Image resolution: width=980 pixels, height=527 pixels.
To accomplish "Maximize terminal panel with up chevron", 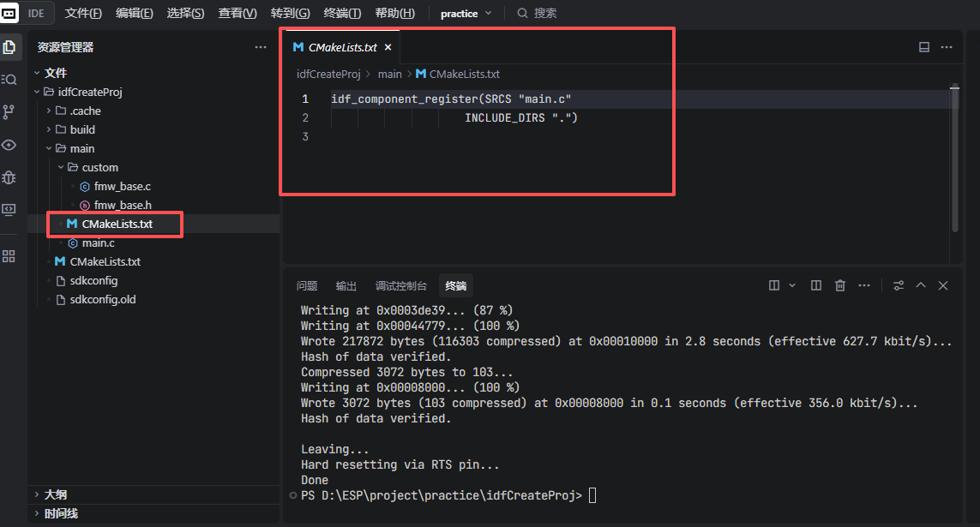I will [x=921, y=285].
